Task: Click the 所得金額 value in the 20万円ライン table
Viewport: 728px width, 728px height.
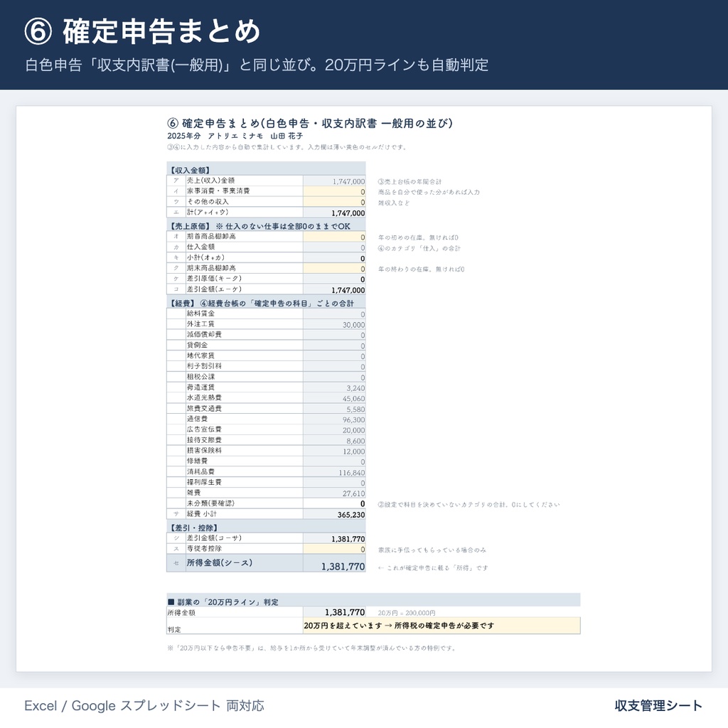Action: click(x=345, y=612)
